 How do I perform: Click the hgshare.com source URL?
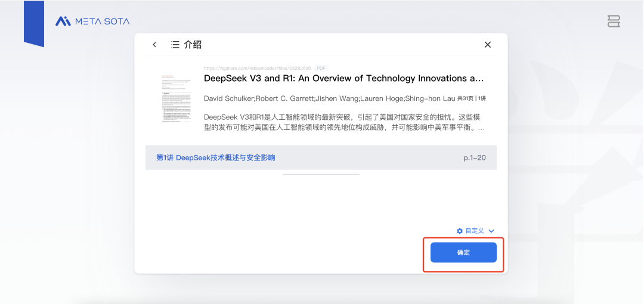tap(257, 68)
